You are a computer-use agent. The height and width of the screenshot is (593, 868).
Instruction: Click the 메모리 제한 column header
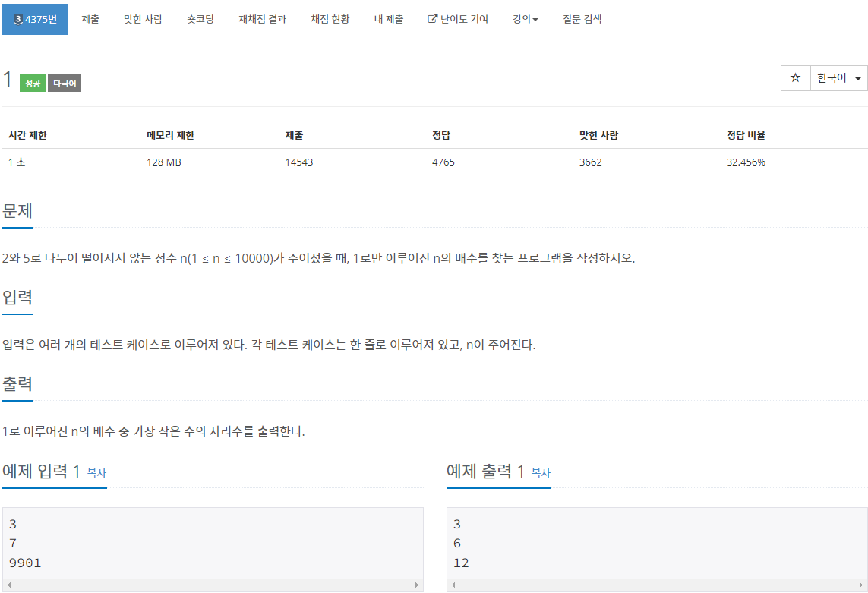[x=171, y=135]
